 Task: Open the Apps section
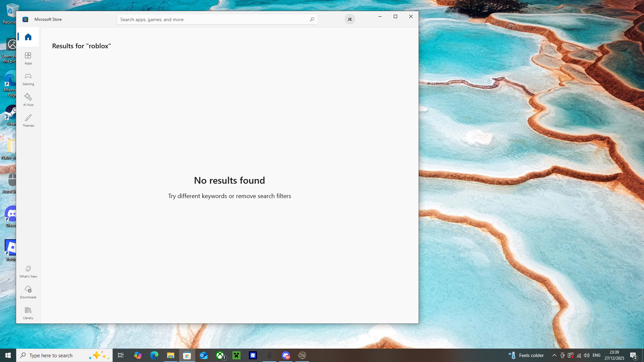tap(28, 58)
